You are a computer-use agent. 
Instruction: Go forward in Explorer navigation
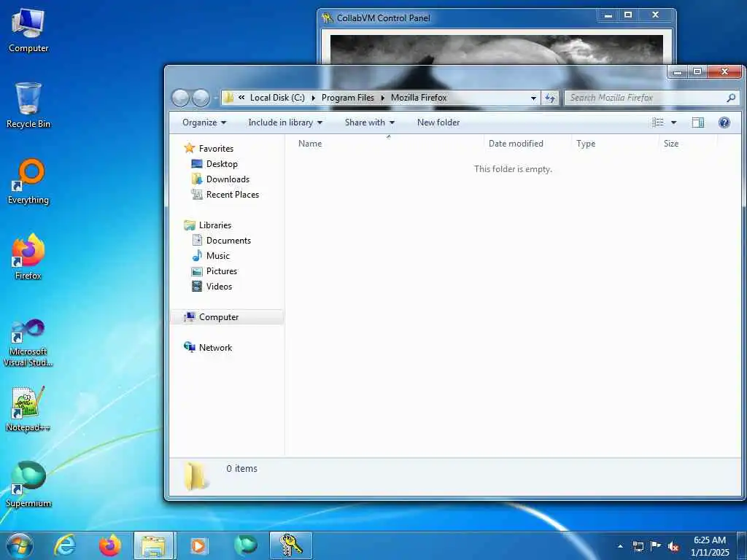coord(201,98)
